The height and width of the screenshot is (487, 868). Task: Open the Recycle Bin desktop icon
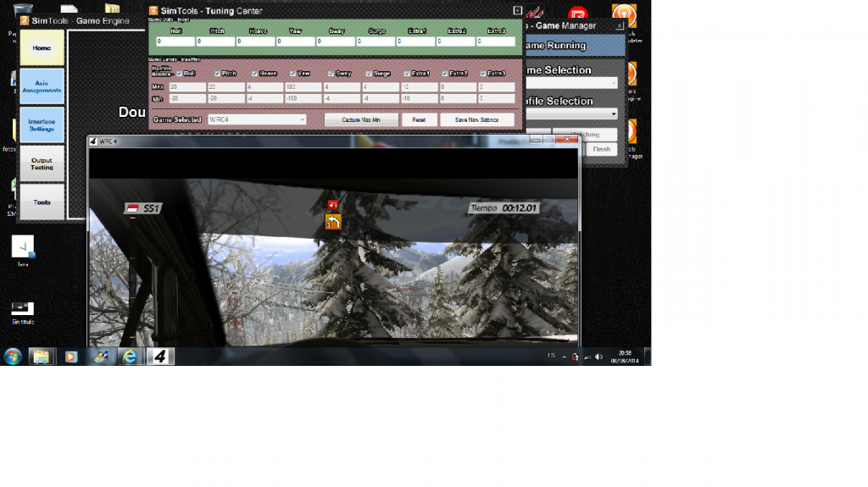23,9
